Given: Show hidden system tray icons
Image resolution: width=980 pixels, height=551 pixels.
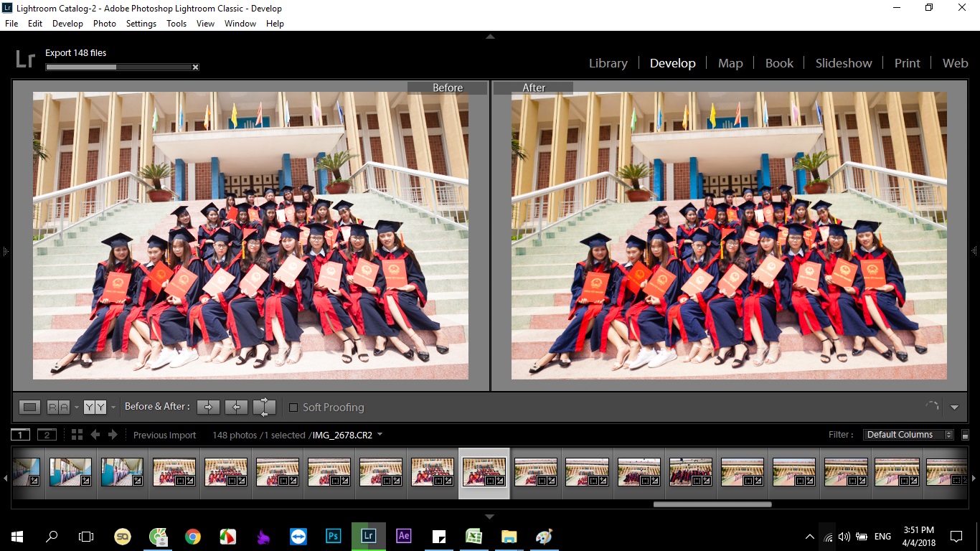Looking at the screenshot, I should coord(810,536).
